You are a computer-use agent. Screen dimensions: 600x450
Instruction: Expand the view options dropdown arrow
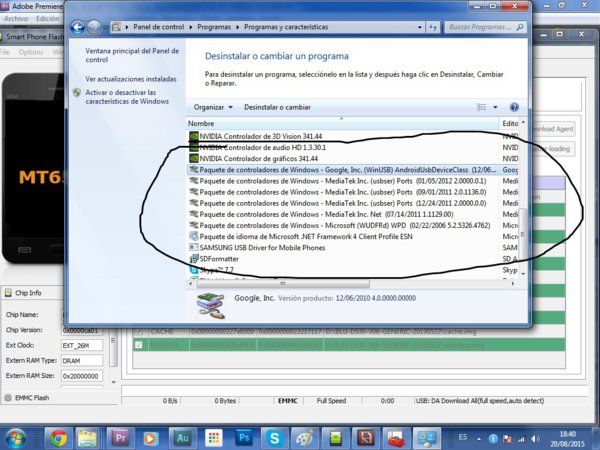coord(495,107)
